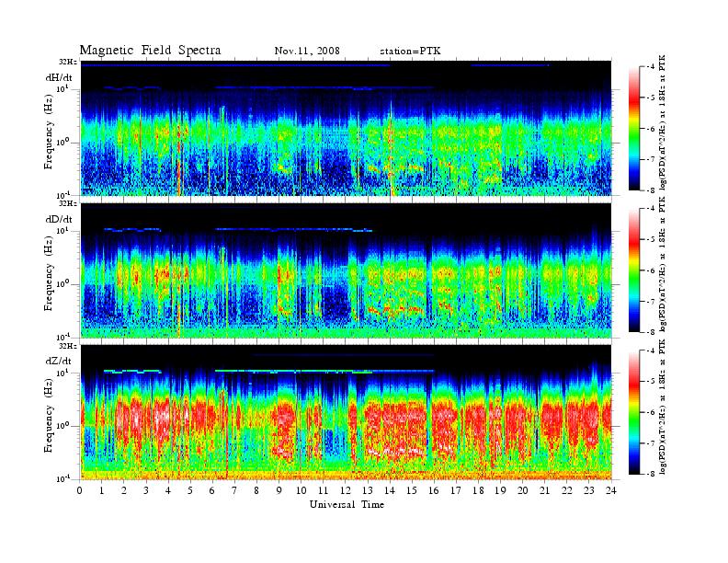Click the dH/dt spectrogram plot area
Screen dimensions: 728x563
[x=347, y=128]
